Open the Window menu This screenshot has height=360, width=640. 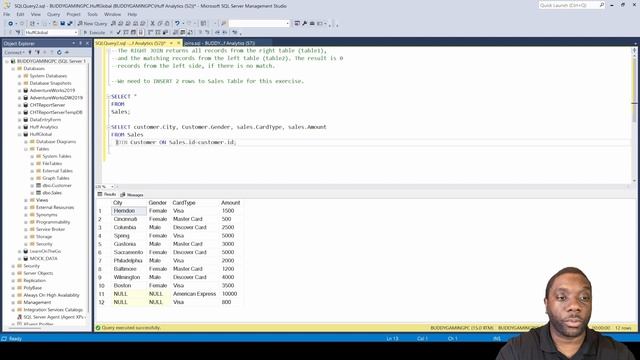tap(112, 14)
